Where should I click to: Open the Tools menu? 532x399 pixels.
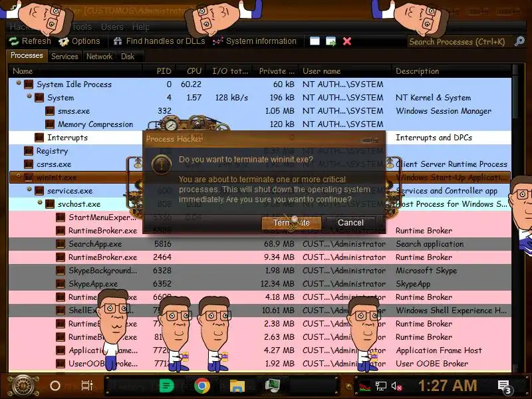pyautogui.click(x=82, y=27)
